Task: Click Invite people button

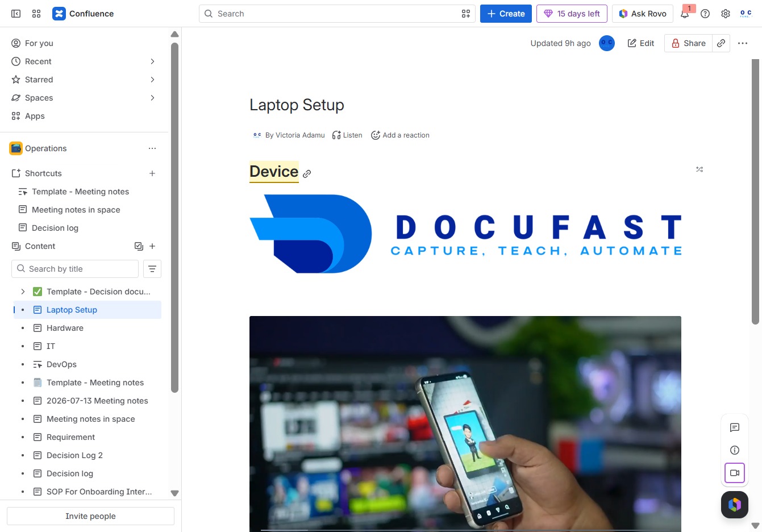Action: (90, 516)
